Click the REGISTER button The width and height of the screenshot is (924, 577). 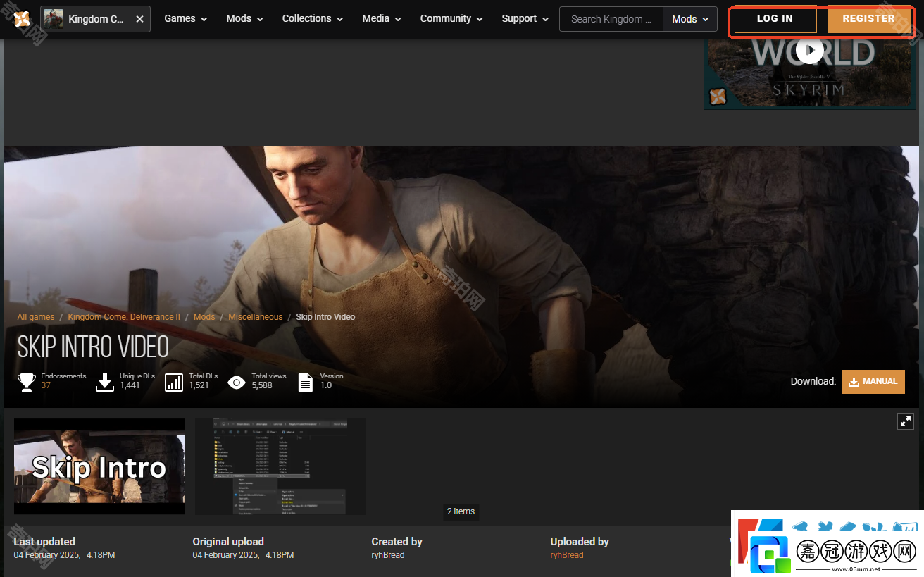coord(868,19)
